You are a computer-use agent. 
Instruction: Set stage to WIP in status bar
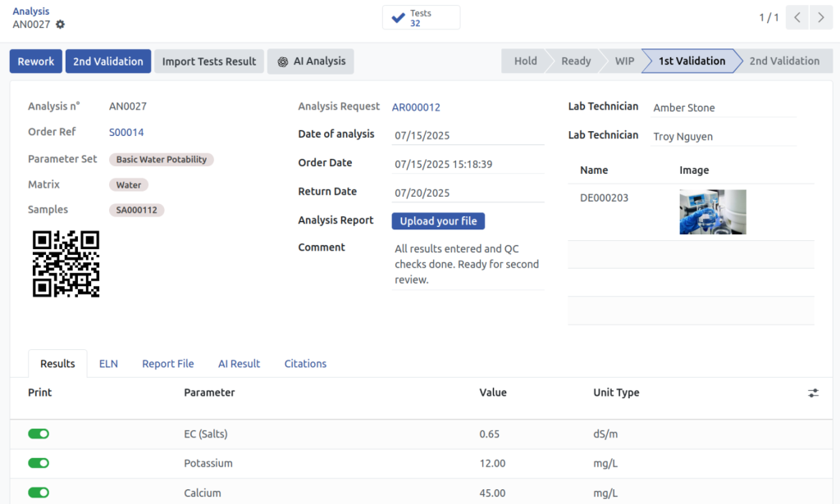(628, 61)
